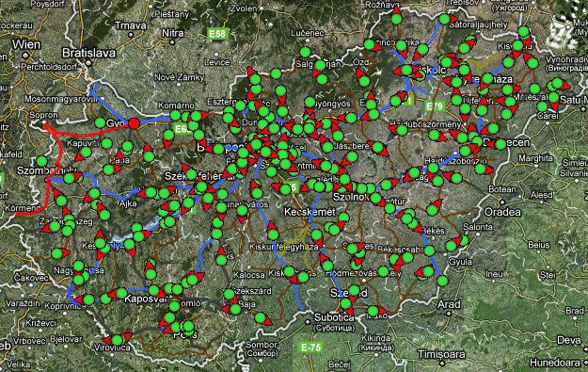588x372 pixels.
Task: Click the large red circle marker at Győr
Action: click(x=134, y=123)
